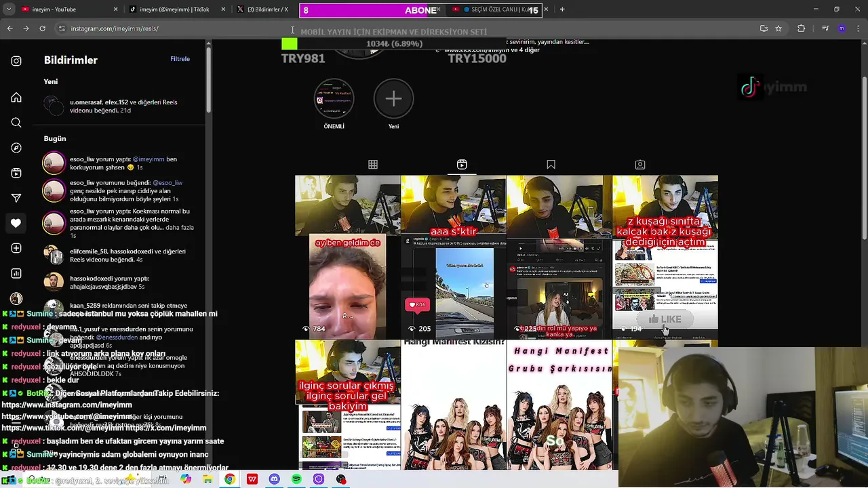The width and height of the screenshot is (868, 488).
Task: Go forward in the browser
Action: 26,28
